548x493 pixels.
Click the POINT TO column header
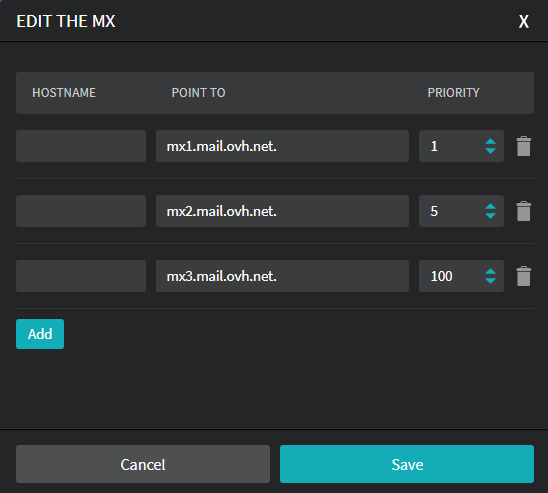click(x=199, y=93)
